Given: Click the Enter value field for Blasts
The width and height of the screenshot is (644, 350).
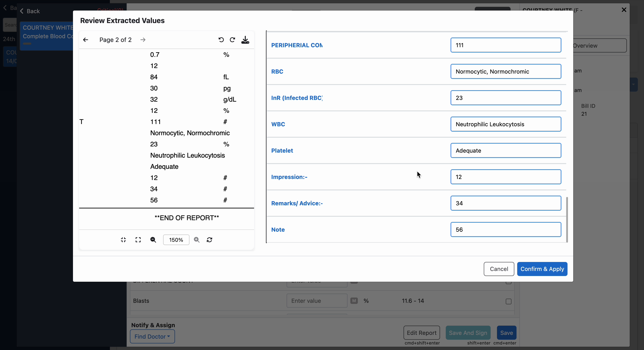Looking at the screenshot, I should (316, 301).
